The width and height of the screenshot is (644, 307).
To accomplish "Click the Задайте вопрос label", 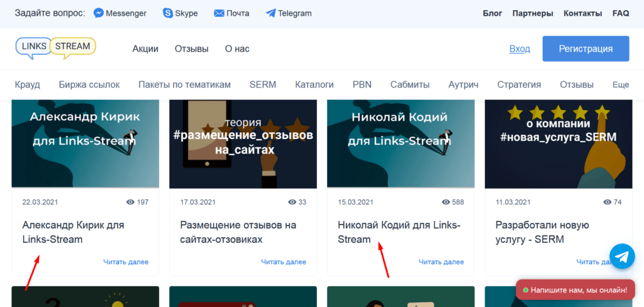I will [50, 13].
